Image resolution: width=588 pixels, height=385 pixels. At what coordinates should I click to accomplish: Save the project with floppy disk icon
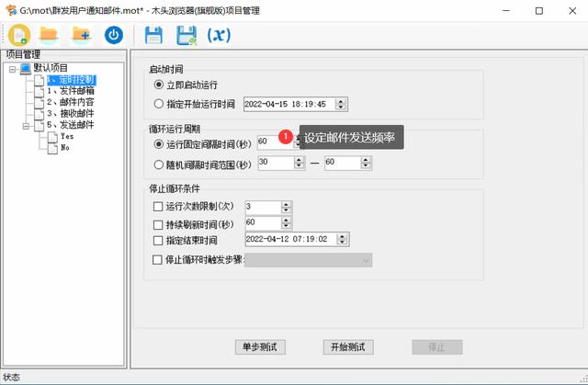tap(153, 35)
